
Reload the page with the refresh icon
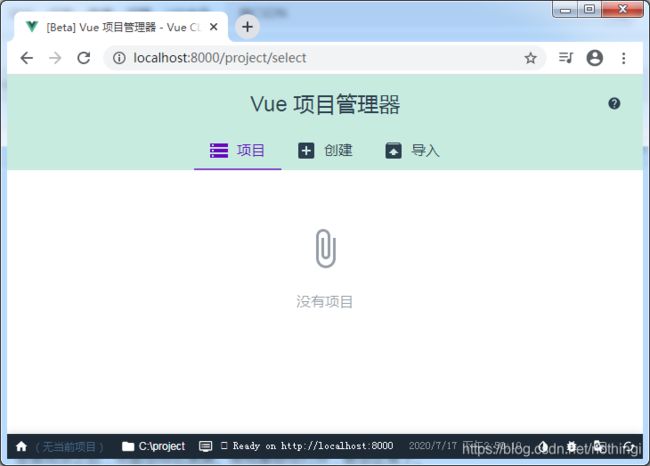[x=84, y=58]
